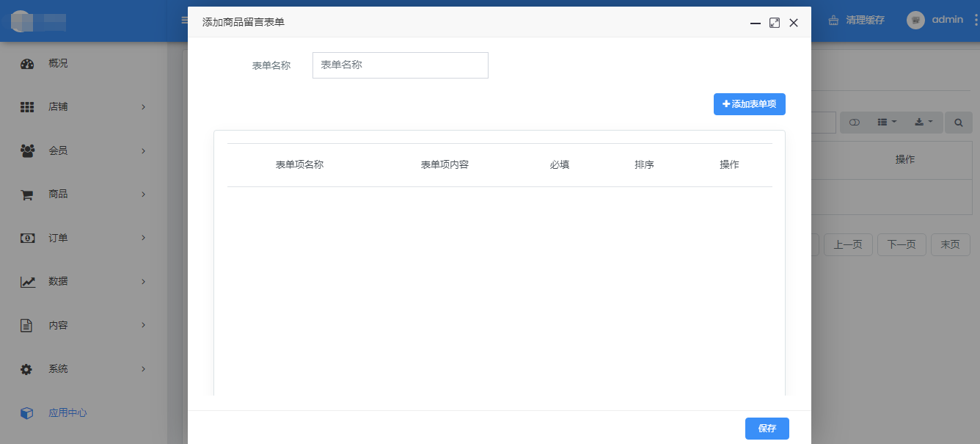The width and height of the screenshot is (980, 444).
Task: Click the 内容 document icon
Action: (27, 325)
